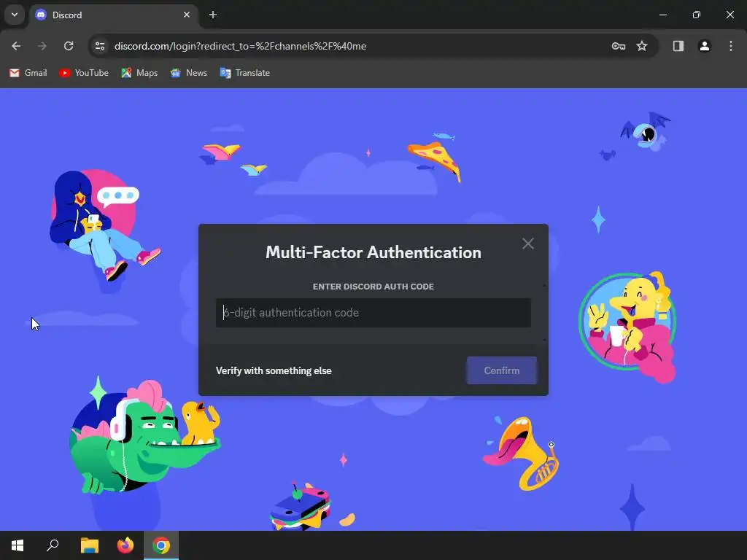The height and width of the screenshot is (560, 747).
Task: Launch File Explorer from taskbar
Action: tap(89, 545)
